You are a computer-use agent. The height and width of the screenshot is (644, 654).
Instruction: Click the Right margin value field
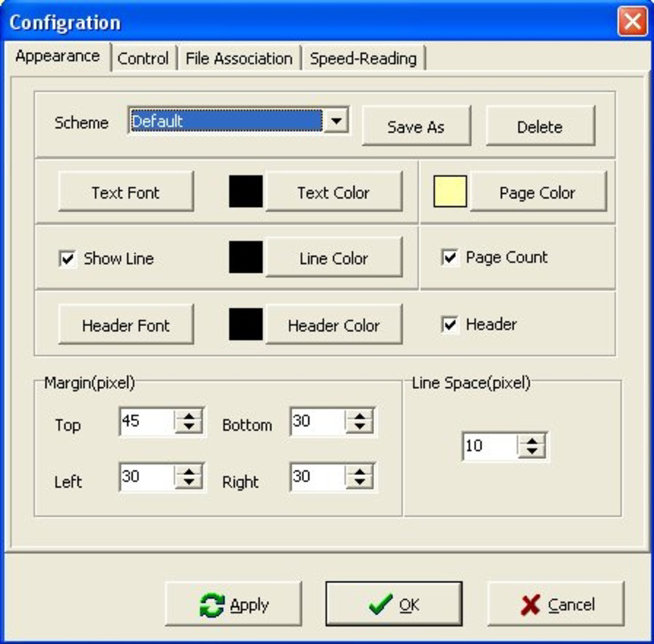318,477
